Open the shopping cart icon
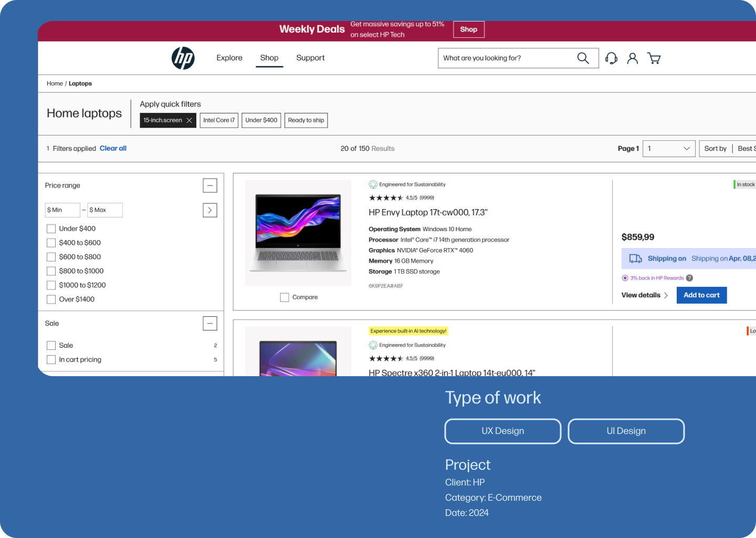Screen dimensions: 756x538 coord(654,58)
